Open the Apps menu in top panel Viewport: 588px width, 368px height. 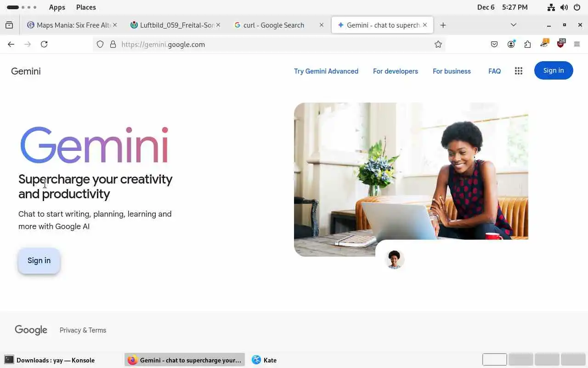click(57, 7)
